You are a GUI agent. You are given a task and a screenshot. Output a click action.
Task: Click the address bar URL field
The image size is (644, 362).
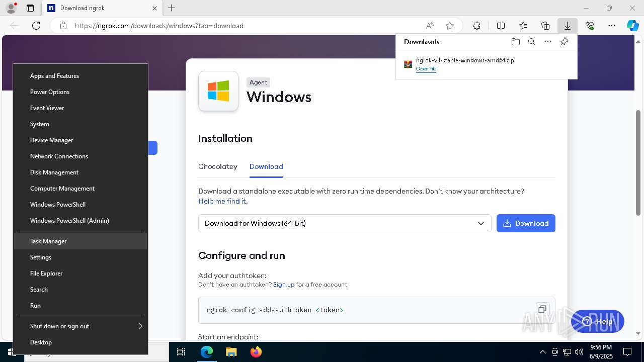coord(247,26)
